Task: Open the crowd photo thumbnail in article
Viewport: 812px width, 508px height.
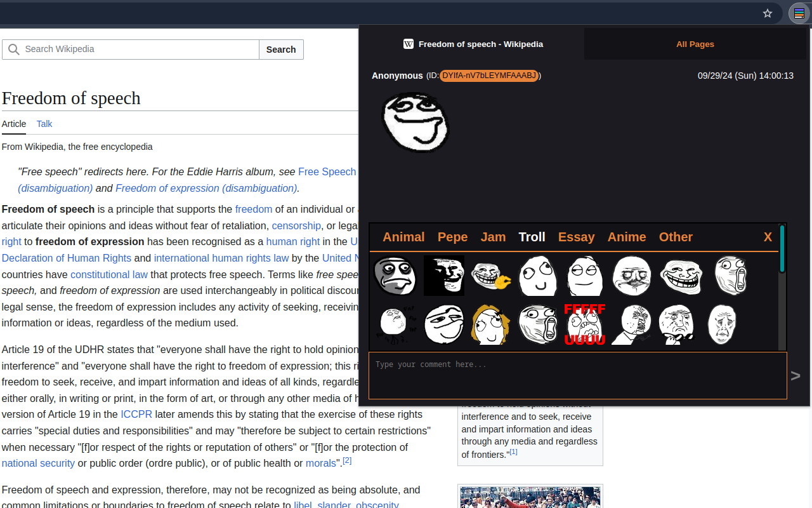Action: point(530,498)
